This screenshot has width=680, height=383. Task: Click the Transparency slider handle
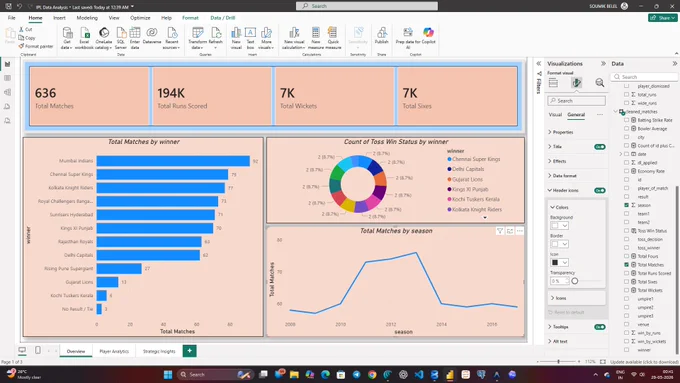[575, 281]
